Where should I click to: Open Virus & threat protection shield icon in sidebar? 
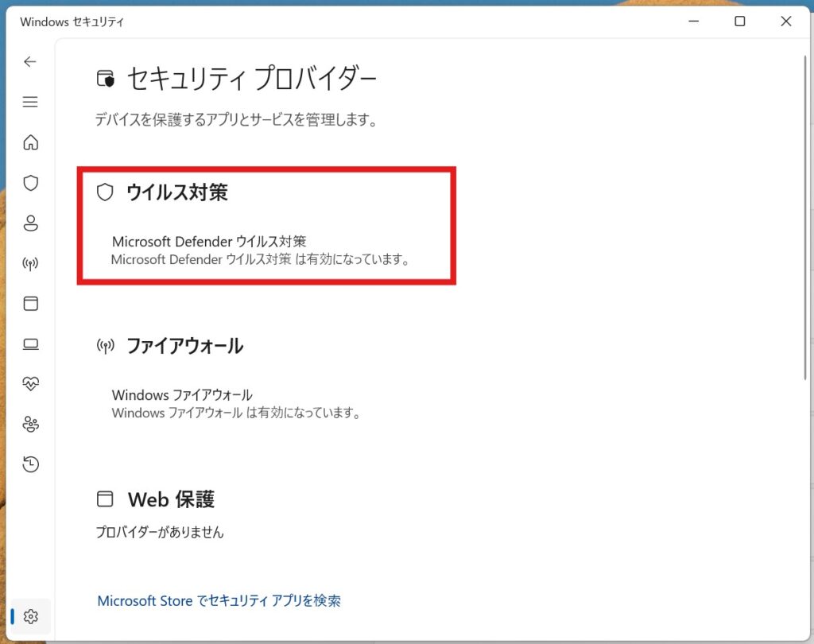30,183
